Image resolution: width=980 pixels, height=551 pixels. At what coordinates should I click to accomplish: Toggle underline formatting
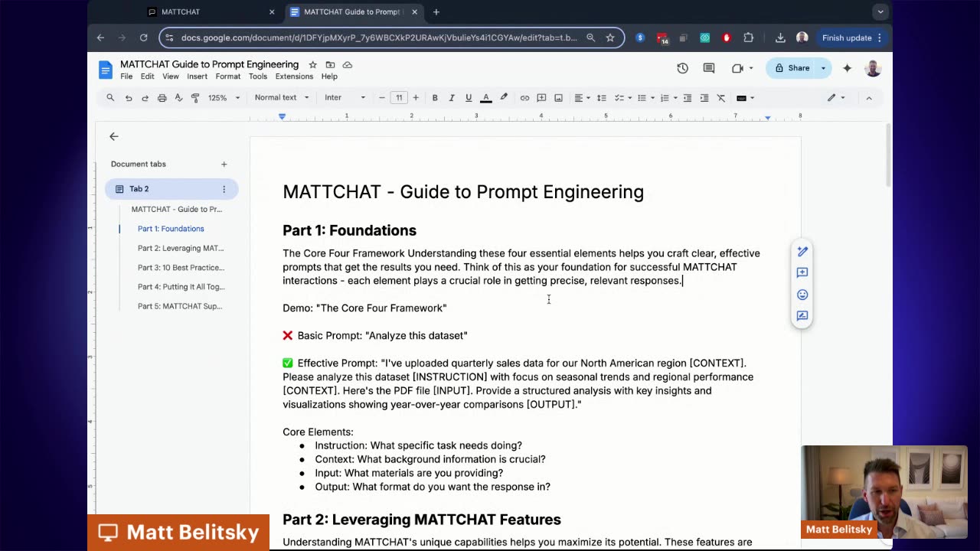pyautogui.click(x=469, y=98)
